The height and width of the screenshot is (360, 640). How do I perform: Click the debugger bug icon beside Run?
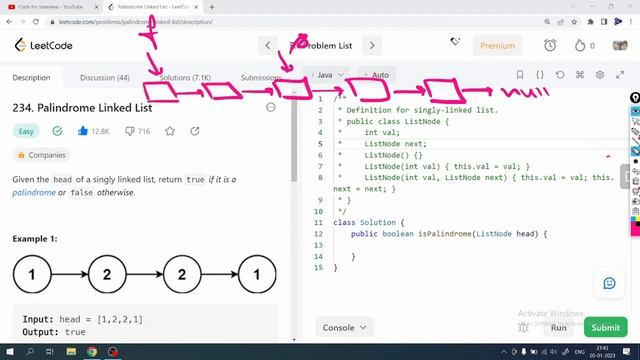(x=524, y=327)
